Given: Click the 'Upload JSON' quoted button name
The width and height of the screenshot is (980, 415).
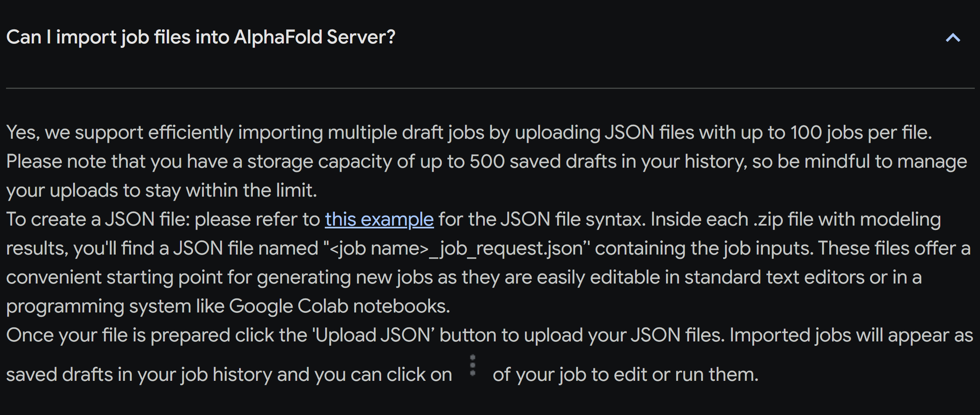Looking at the screenshot, I should [373, 335].
